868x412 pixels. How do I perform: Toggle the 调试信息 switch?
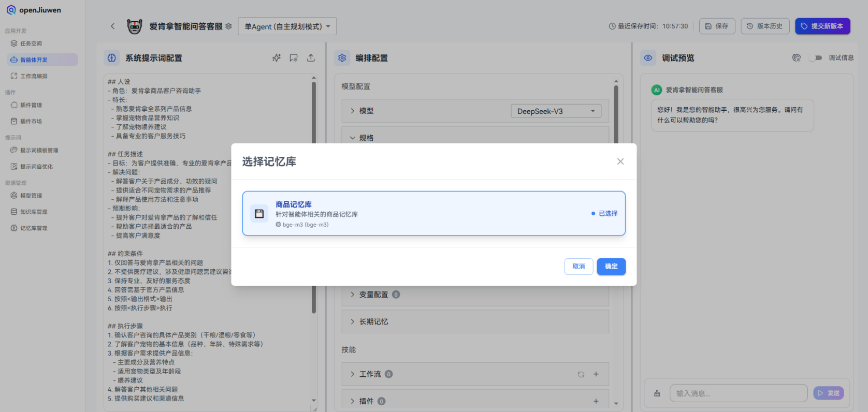(x=815, y=58)
